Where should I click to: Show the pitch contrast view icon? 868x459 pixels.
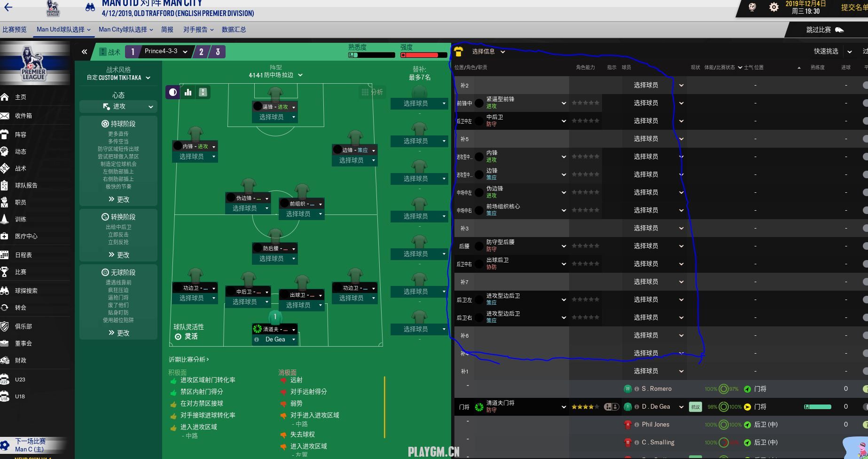click(x=173, y=92)
